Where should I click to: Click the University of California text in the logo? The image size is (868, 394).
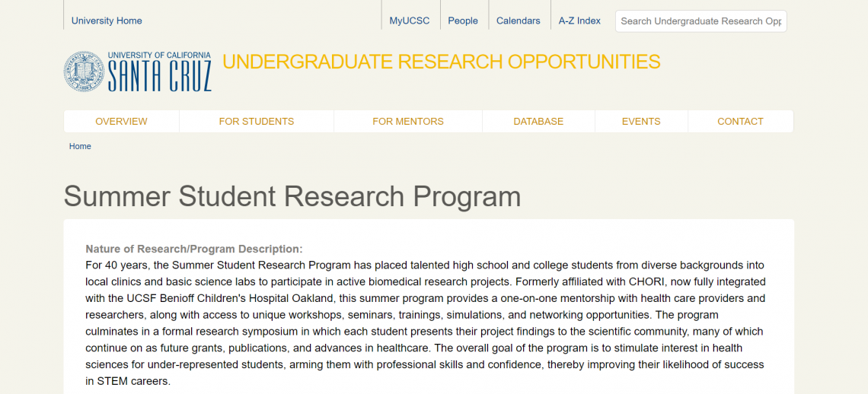click(x=159, y=56)
